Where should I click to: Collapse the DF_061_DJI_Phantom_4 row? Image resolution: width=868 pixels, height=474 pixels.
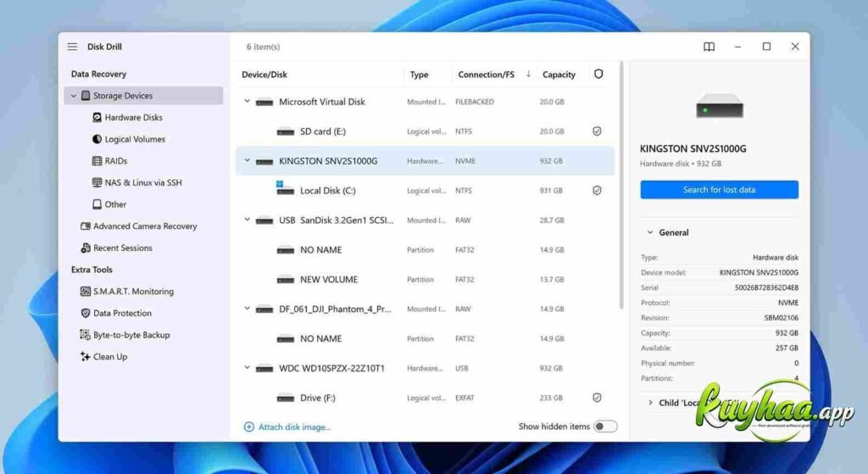pos(247,309)
